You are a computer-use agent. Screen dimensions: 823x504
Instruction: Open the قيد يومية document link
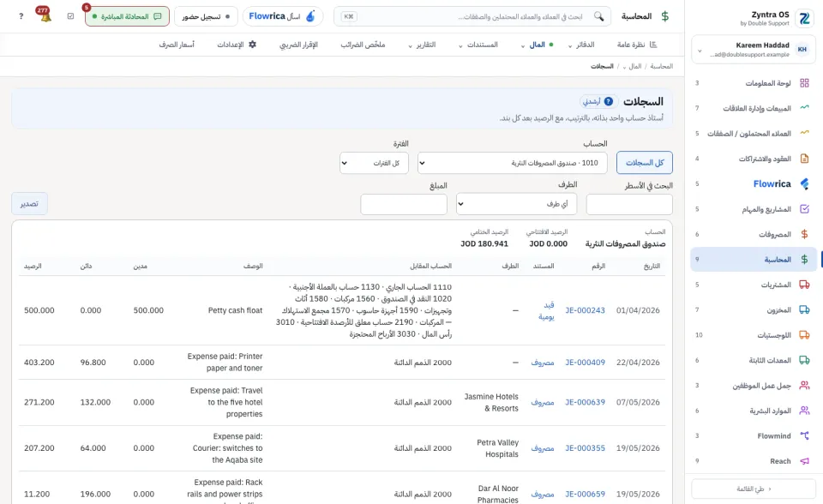546,310
